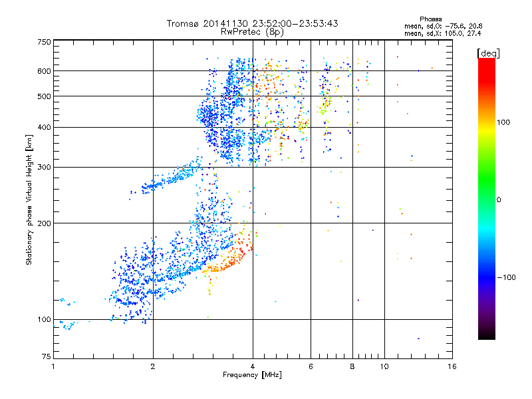
Task: Click y-axis tick label '200'
Action: point(44,223)
